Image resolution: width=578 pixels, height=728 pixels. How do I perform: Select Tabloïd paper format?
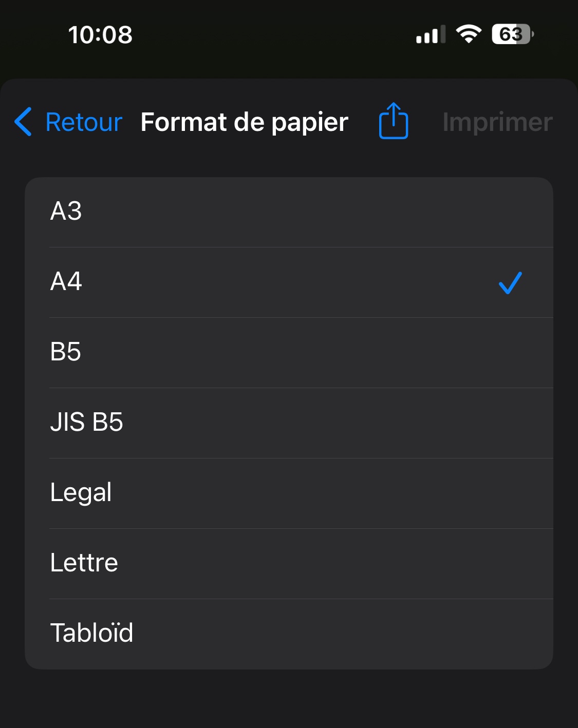(91, 633)
